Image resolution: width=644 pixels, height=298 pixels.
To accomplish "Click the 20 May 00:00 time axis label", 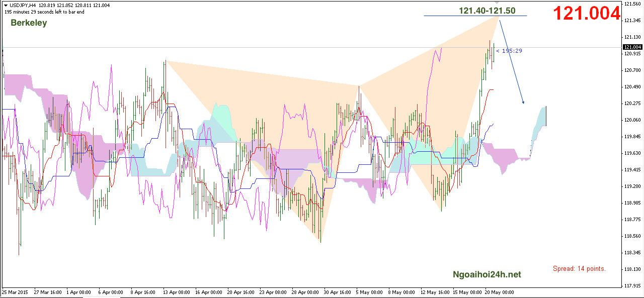I will [499, 292].
